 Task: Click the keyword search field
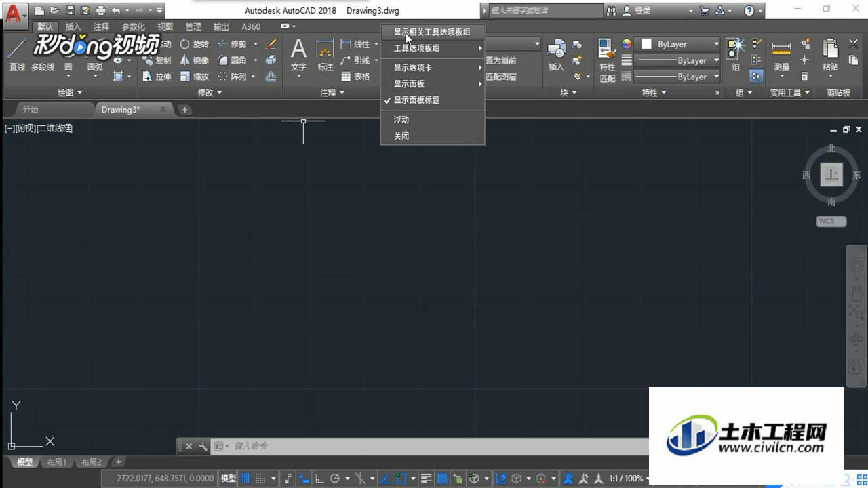tap(545, 10)
